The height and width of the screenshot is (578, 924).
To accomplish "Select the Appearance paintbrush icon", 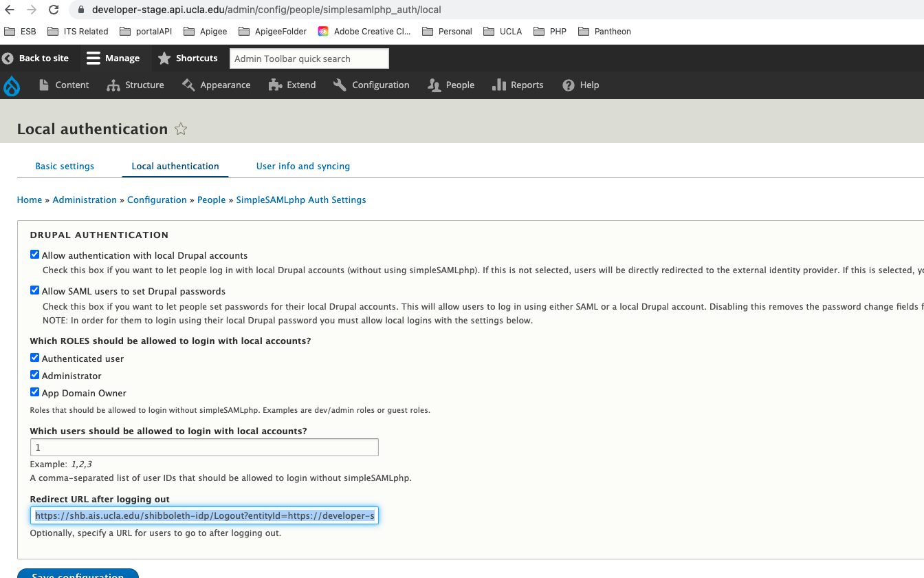I will pos(187,85).
